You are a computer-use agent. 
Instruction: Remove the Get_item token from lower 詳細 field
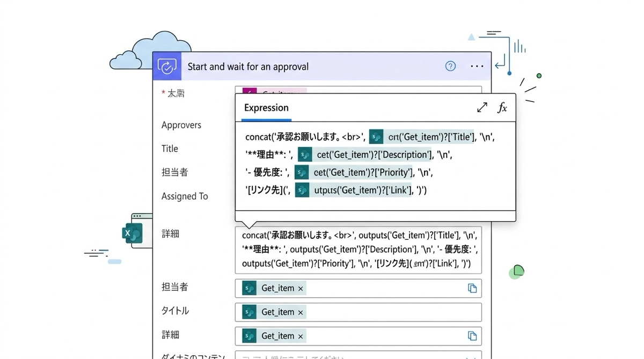point(301,336)
